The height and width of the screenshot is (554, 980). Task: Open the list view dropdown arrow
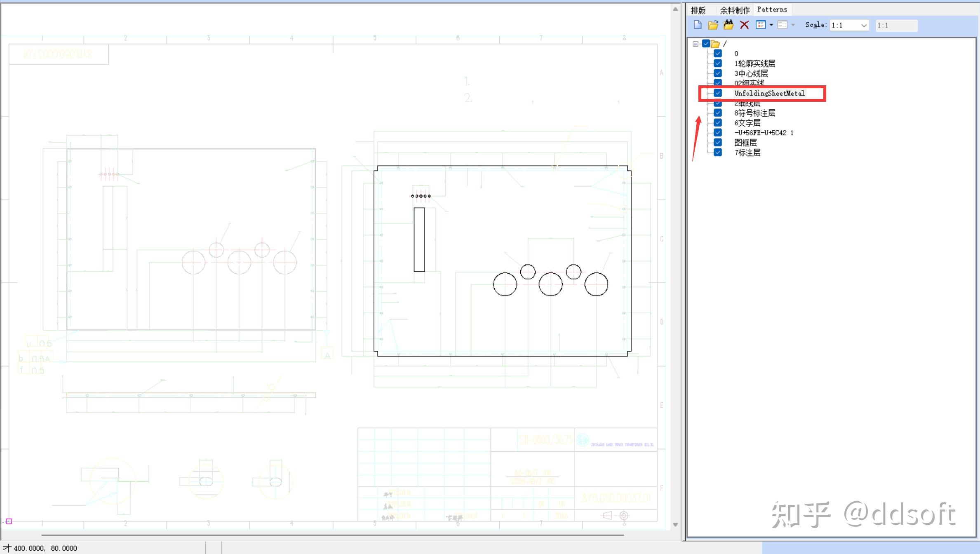[771, 25]
